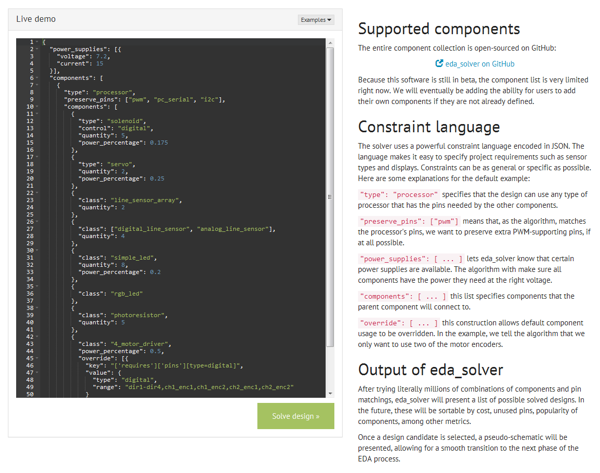Screen dimensions: 600x473
Task: Click the "type": "solenoid" code line
Action: 112,121
